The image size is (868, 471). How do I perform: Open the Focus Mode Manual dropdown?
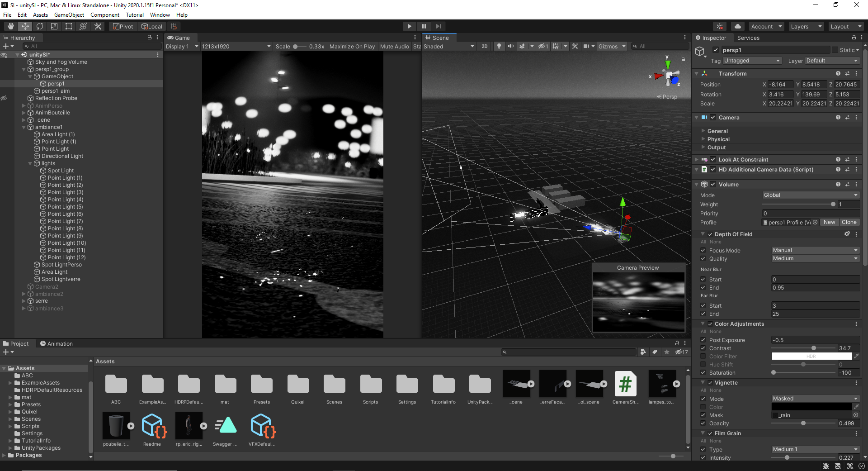coord(815,250)
